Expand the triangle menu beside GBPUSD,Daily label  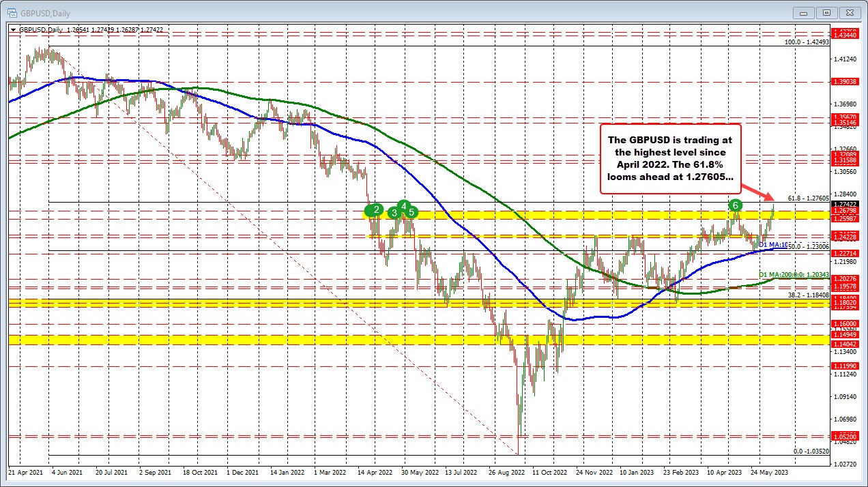click(x=14, y=29)
